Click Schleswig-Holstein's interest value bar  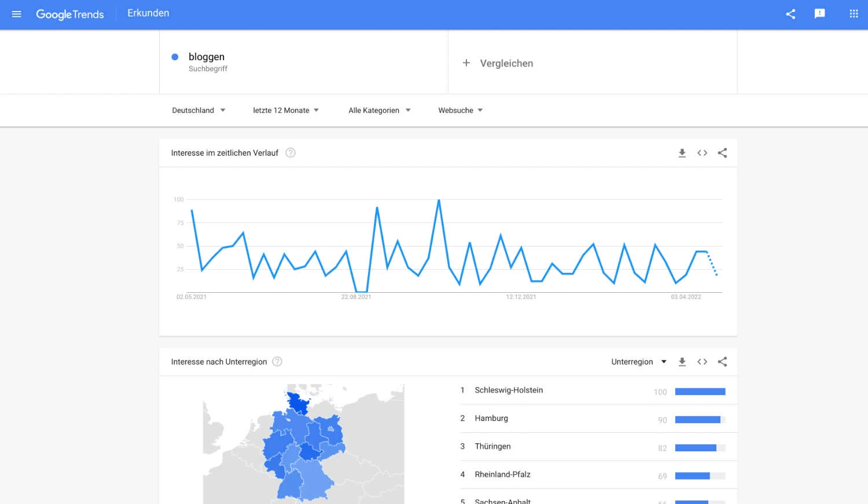(x=700, y=391)
